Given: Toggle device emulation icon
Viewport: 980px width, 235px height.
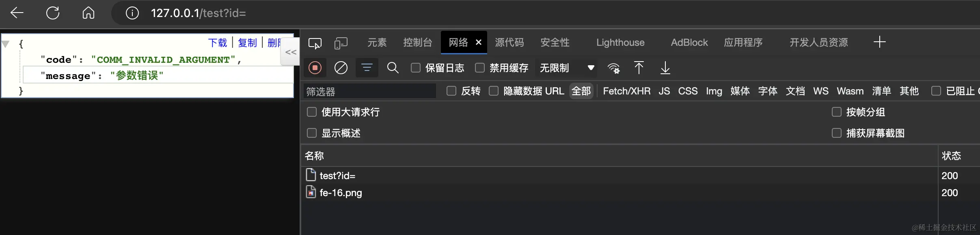Looking at the screenshot, I should point(341,43).
